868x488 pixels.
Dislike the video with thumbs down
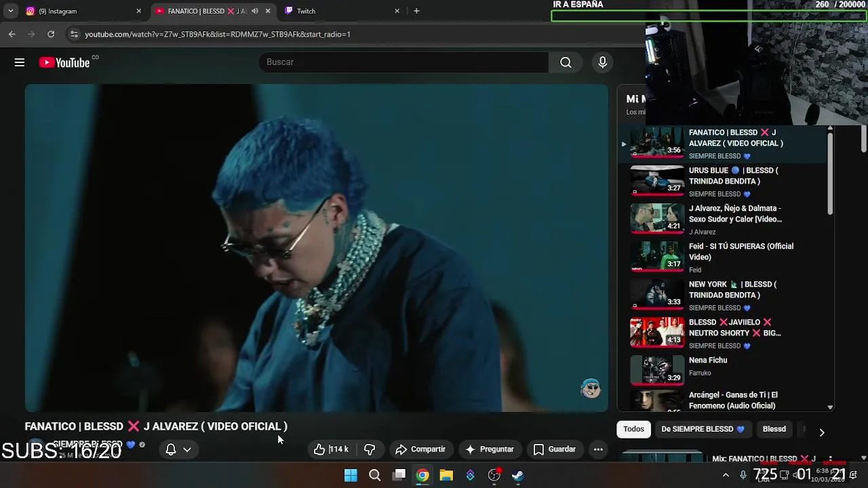pyautogui.click(x=370, y=449)
